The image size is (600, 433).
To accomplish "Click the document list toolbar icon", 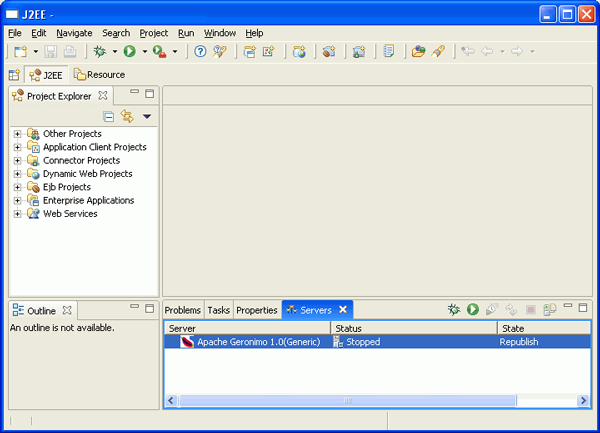I will [389, 51].
